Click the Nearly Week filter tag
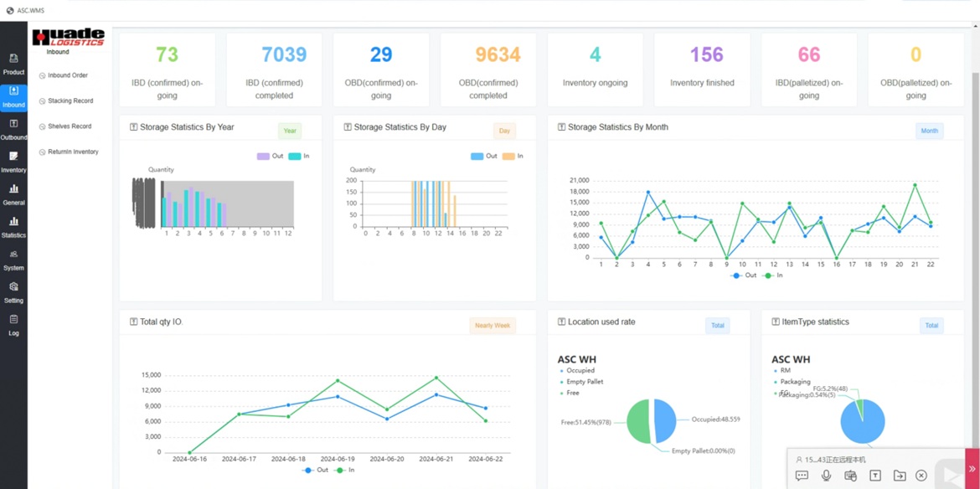The image size is (980, 489). tap(493, 325)
